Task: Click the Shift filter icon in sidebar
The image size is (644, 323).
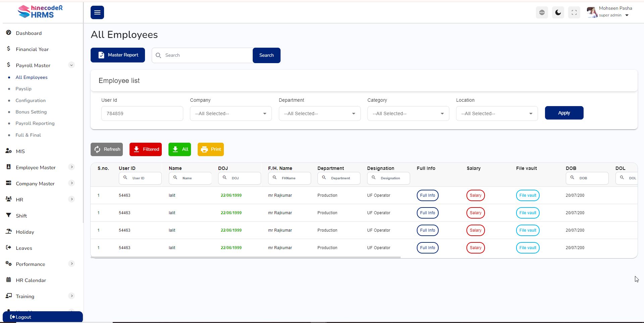Action: (x=9, y=216)
